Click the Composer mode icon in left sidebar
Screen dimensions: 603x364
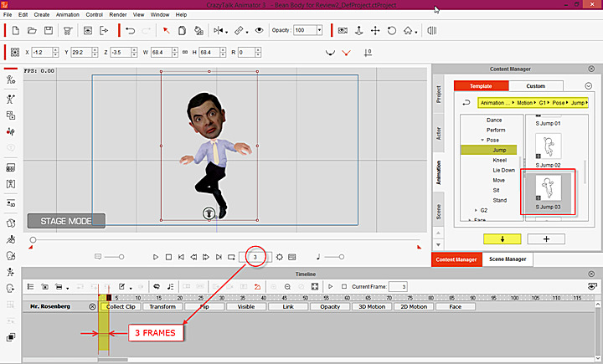pos(10,79)
